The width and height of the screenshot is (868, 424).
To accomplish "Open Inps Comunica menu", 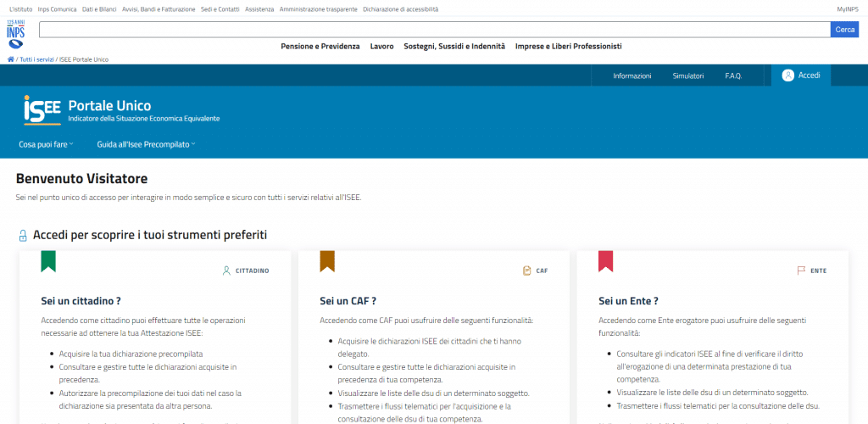I will [x=57, y=9].
